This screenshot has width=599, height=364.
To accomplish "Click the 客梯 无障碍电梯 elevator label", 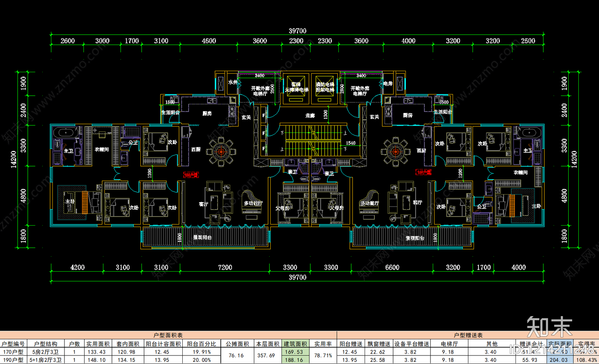I will click(x=297, y=87).
